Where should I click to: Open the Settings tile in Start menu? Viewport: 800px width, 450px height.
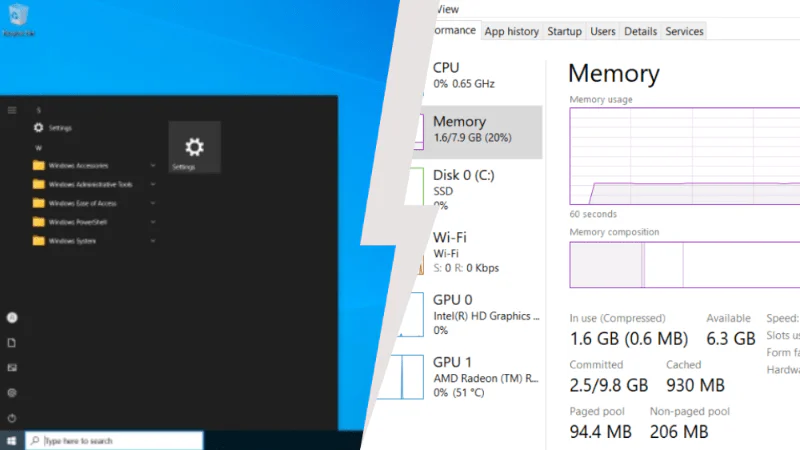194,148
